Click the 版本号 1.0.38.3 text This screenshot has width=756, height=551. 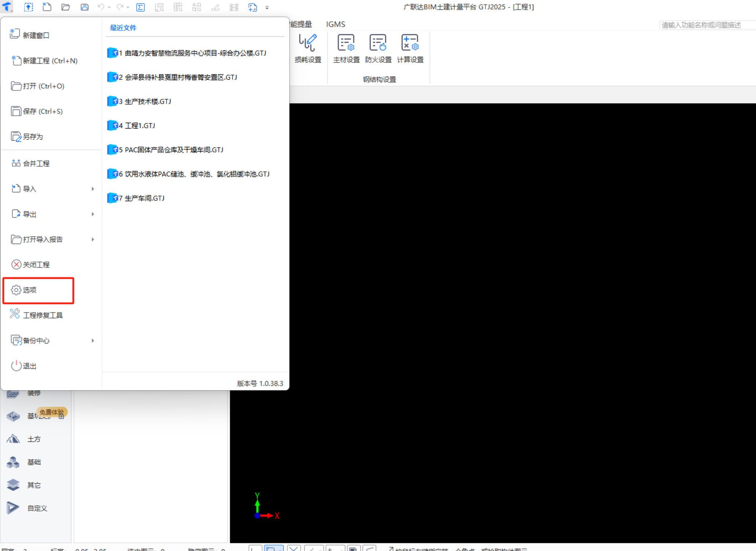(x=260, y=384)
